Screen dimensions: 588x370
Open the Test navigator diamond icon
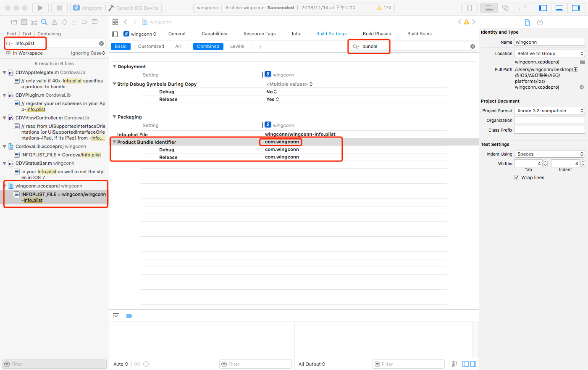pos(64,22)
